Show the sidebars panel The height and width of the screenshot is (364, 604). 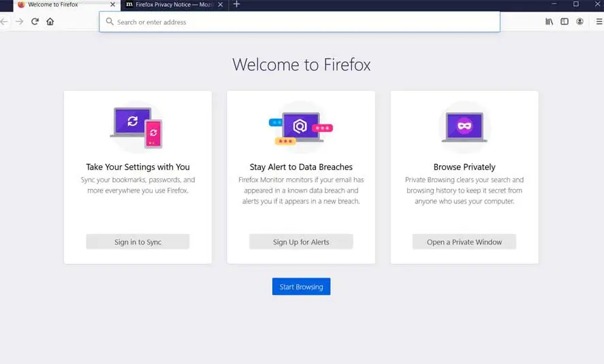click(565, 22)
